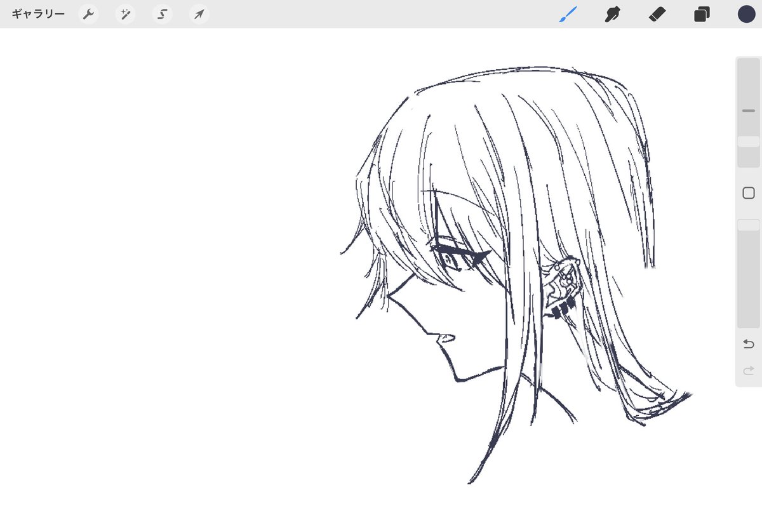Open the Actions wrench menu
This screenshot has width=762, height=532.
click(88, 14)
